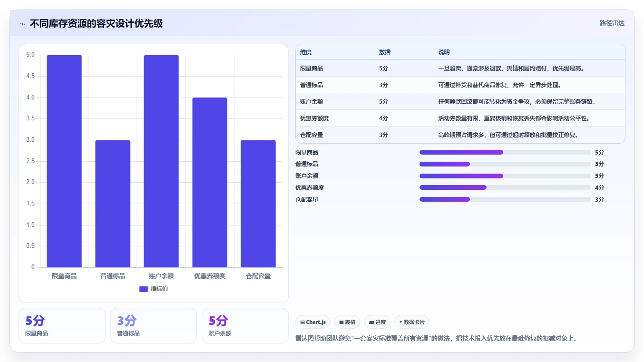Click the Chart.js chip
644x362 pixels.
coord(313,322)
